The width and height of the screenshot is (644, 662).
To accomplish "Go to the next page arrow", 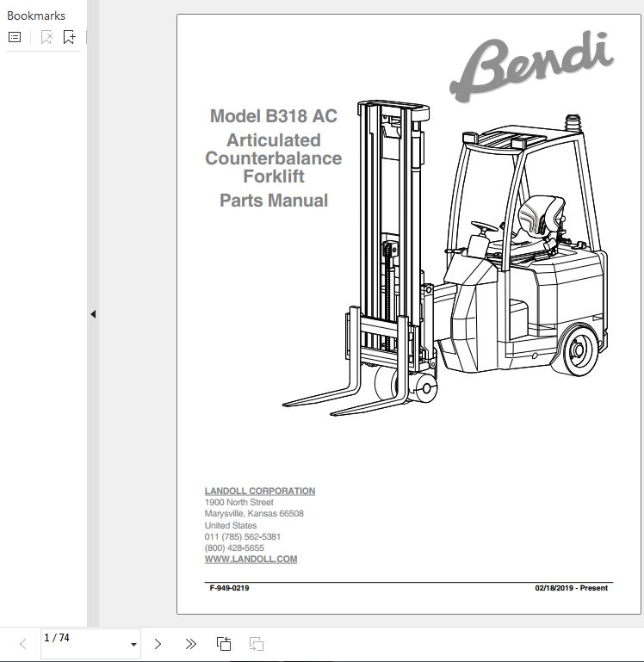I will [158, 644].
